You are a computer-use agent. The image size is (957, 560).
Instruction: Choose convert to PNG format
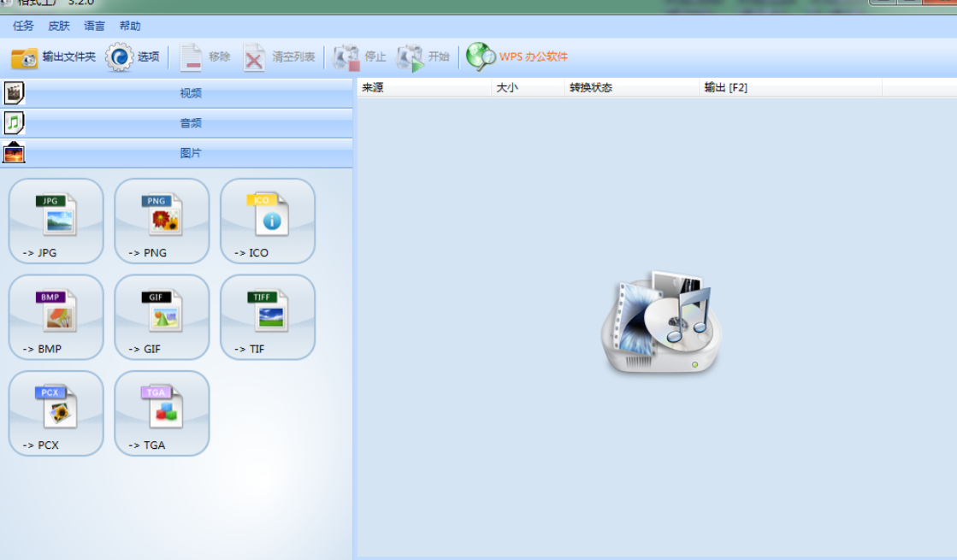click(162, 221)
